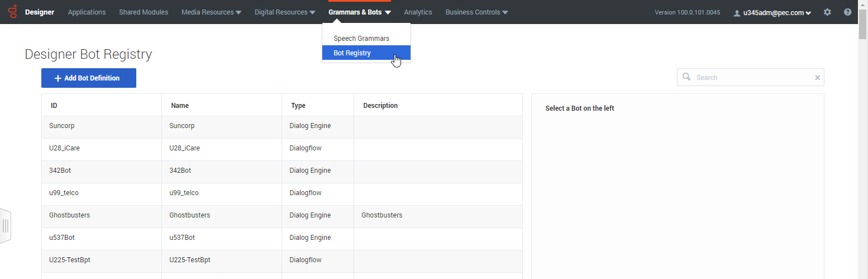This screenshot has height=279, width=868.
Task: Expand the left side panel handle
Action: [x=6, y=226]
